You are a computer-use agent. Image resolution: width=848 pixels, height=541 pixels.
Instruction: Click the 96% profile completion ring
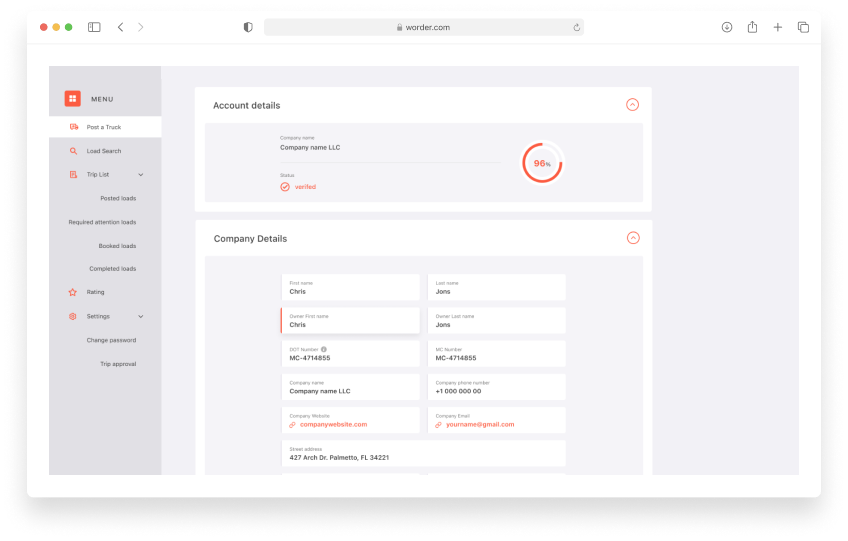click(542, 163)
